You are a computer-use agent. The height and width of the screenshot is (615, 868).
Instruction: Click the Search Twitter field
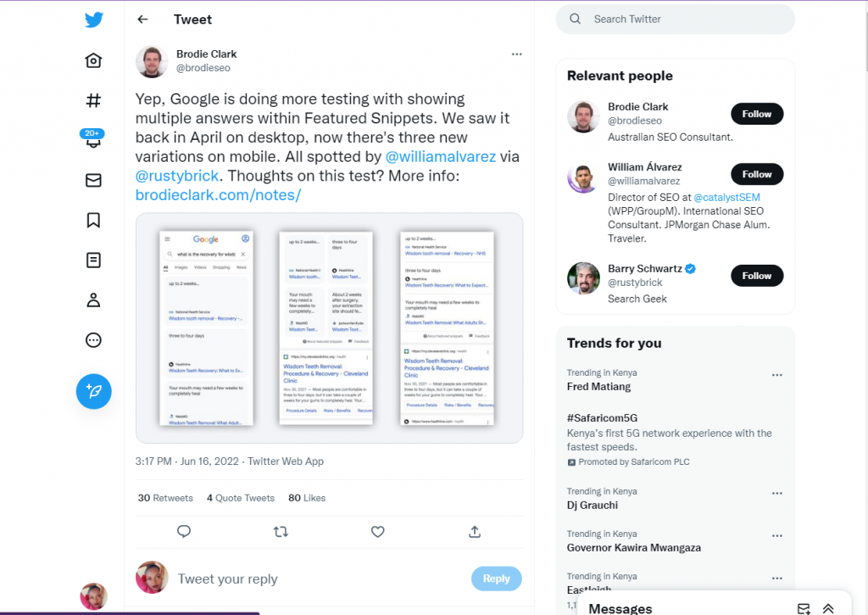[x=676, y=20]
